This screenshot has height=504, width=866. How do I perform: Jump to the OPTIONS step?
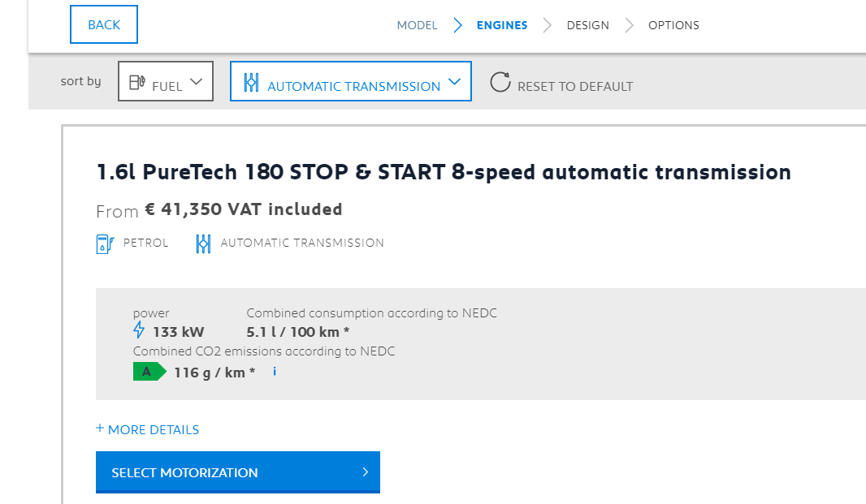coord(673,25)
